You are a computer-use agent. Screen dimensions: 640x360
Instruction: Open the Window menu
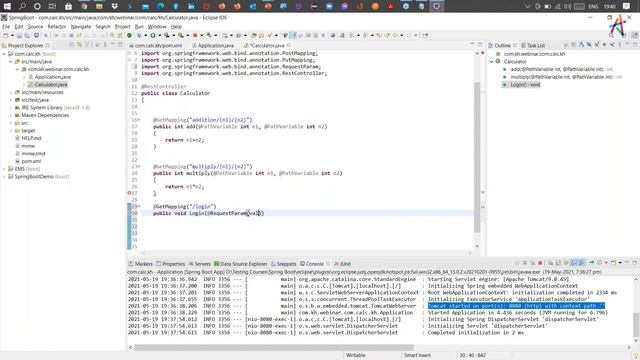click(157, 27)
